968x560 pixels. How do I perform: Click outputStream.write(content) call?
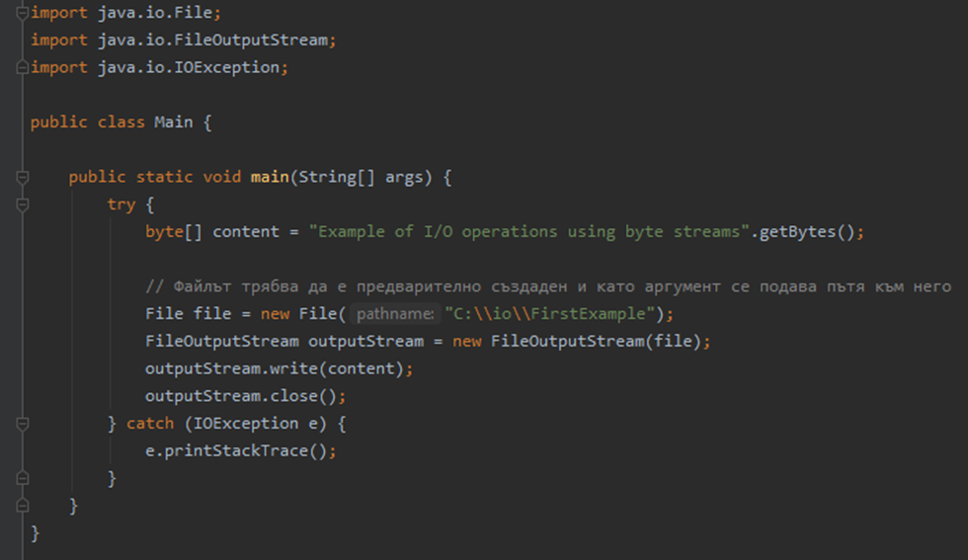275,368
